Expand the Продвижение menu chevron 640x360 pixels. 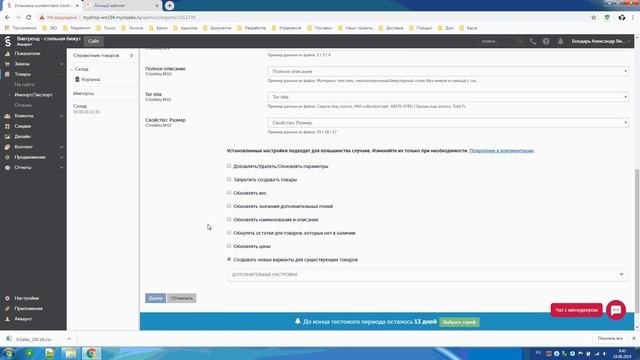[62, 157]
